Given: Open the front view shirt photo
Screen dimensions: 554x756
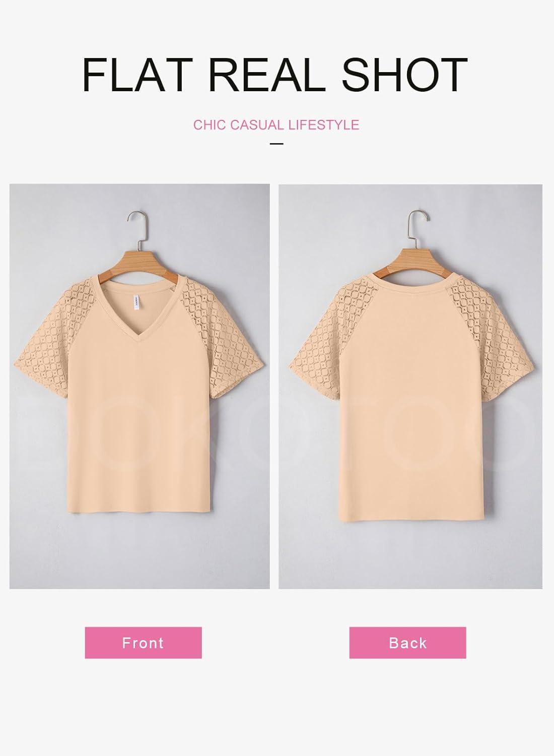Looking at the screenshot, I should (x=140, y=387).
